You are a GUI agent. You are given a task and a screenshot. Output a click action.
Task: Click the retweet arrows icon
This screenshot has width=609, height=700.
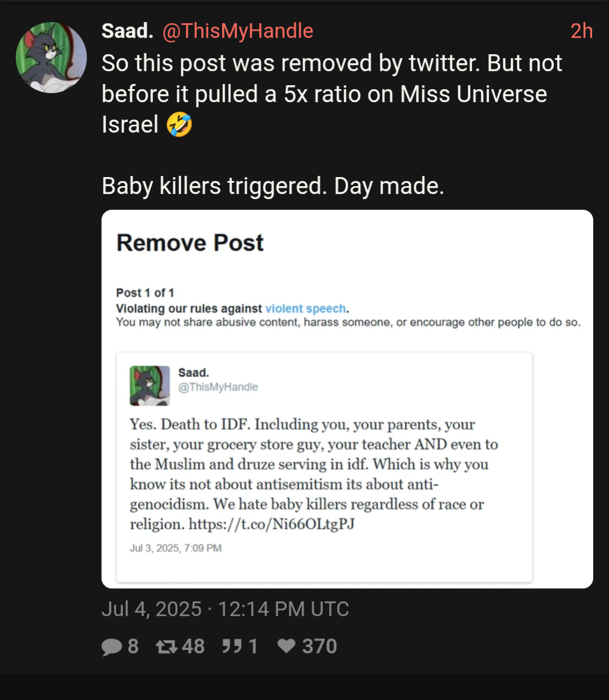[167, 646]
